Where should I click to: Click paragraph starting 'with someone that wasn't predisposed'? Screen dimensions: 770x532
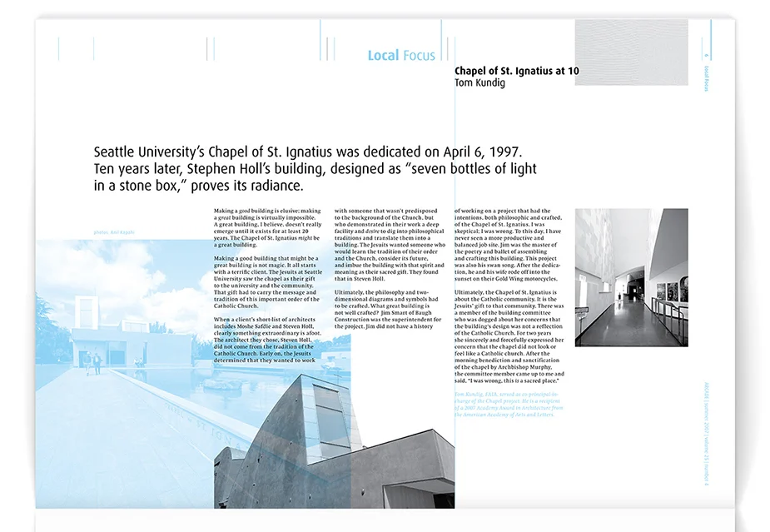[x=390, y=245]
